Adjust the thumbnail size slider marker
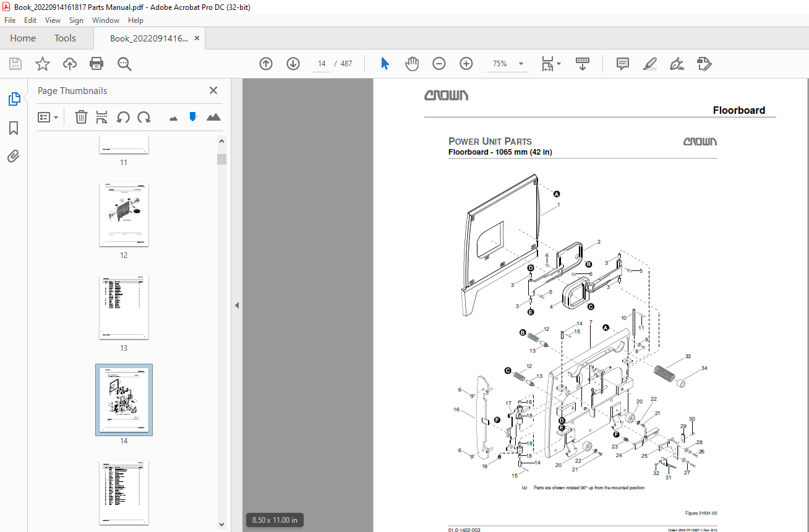 [193, 116]
